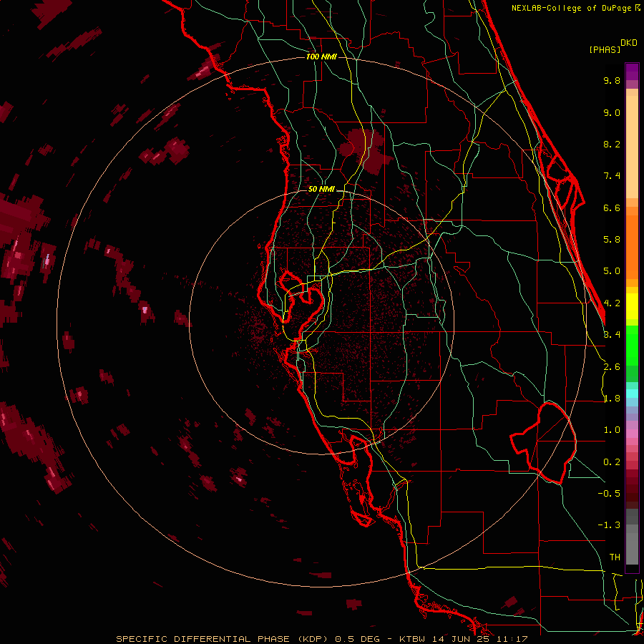This screenshot has height=644, width=644.
Task: Pick the yellow band of the color bar
Action: pyautogui.click(x=632, y=306)
